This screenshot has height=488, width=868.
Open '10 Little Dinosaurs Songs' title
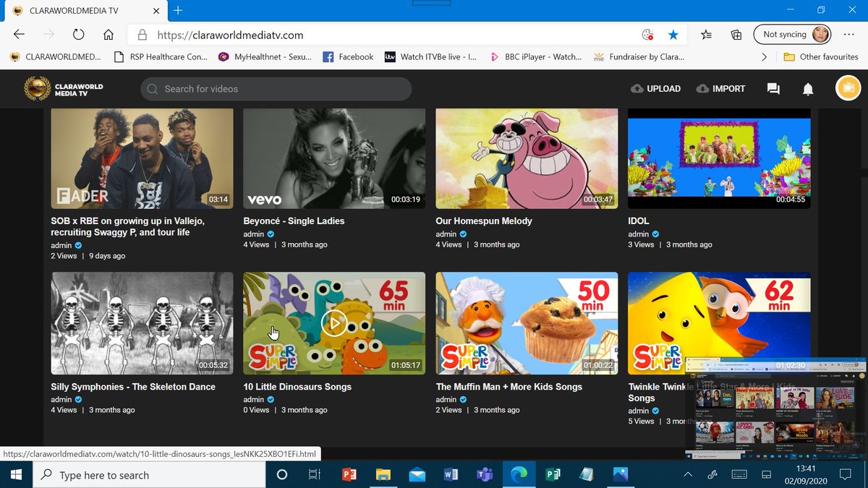point(297,387)
